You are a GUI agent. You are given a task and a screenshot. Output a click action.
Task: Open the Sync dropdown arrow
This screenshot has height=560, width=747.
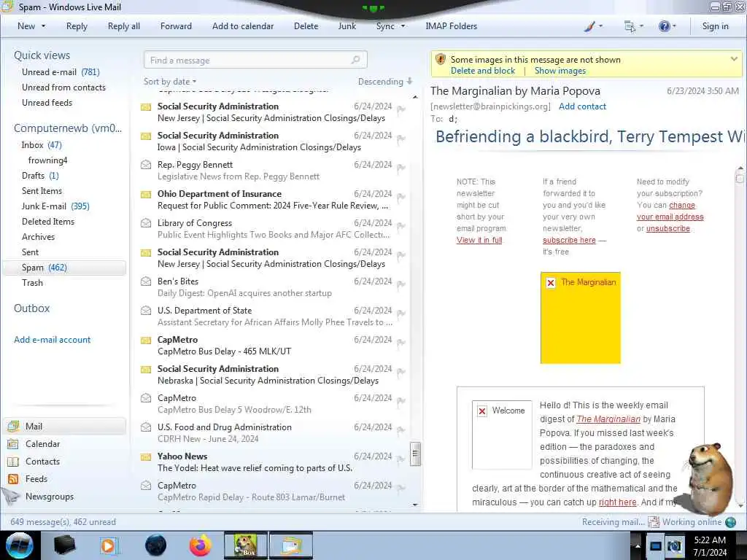(x=403, y=26)
